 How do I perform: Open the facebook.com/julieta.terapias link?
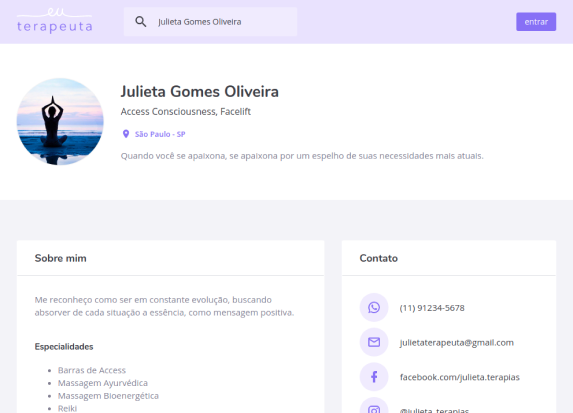click(x=460, y=377)
